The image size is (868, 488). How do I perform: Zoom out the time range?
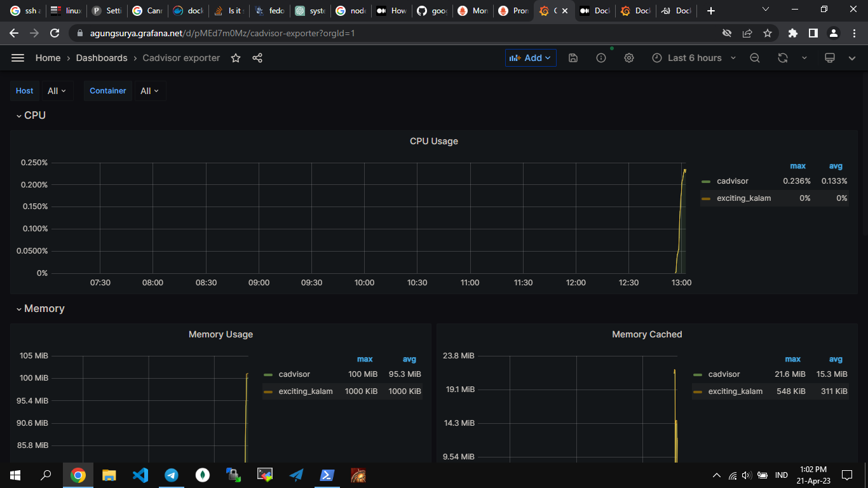[x=755, y=58]
